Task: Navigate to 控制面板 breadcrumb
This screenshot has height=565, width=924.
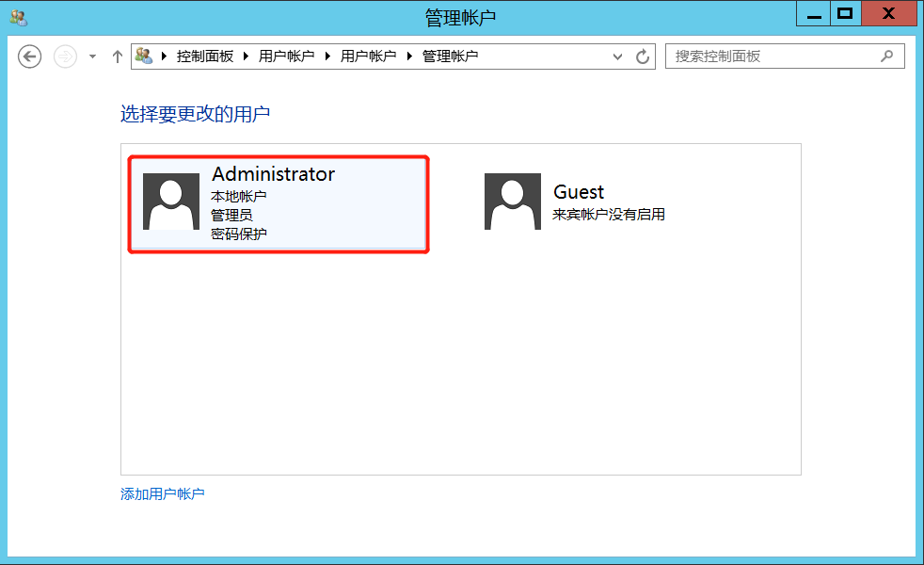Action: pyautogui.click(x=205, y=56)
